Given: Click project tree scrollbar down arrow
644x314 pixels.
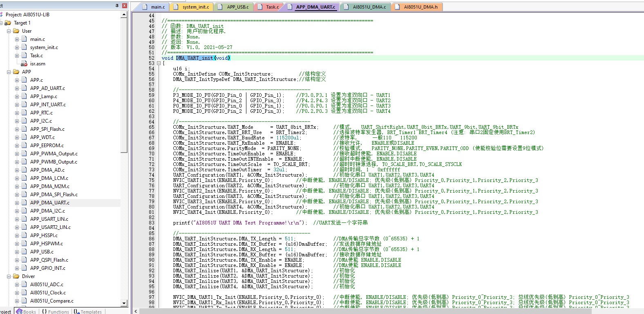Looking at the screenshot, I should point(124,303).
